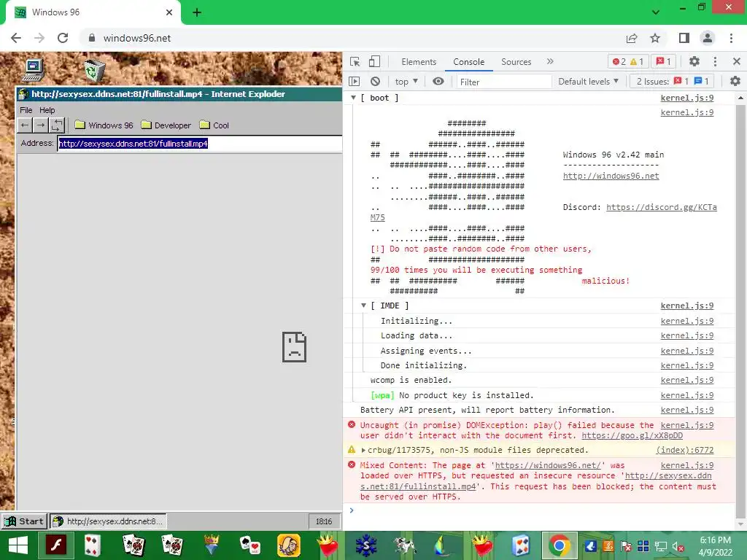747x560 pixels.
Task: Open Internet Exploder File menu
Action: [x=26, y=110]
